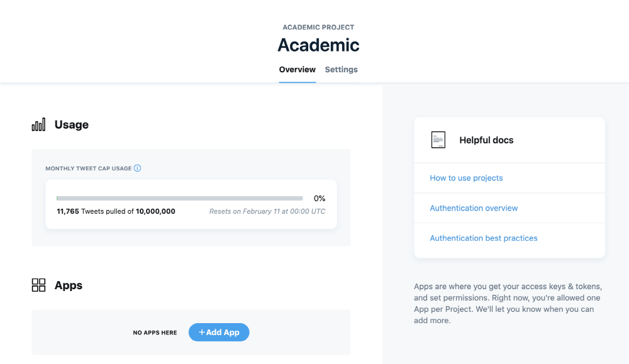Click the Resets on February 11 text
Viewport: 629px width, 364px height.
[x=267, y=211]
